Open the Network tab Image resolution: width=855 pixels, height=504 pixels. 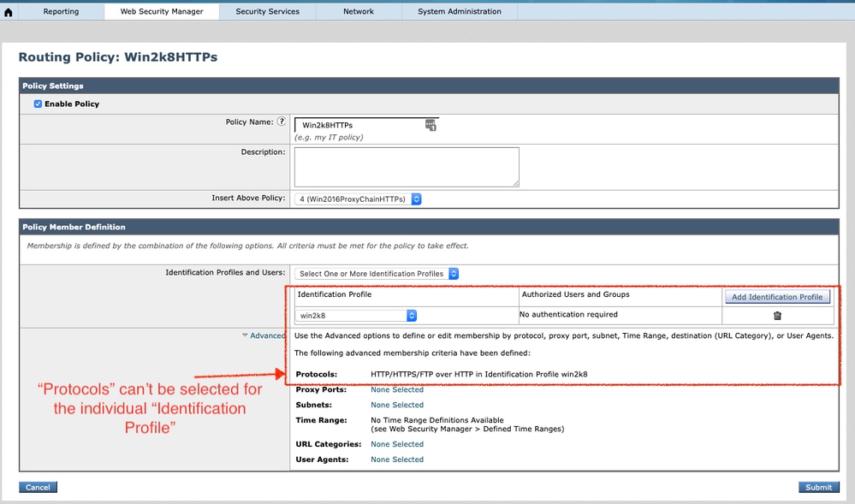(359, 11)
